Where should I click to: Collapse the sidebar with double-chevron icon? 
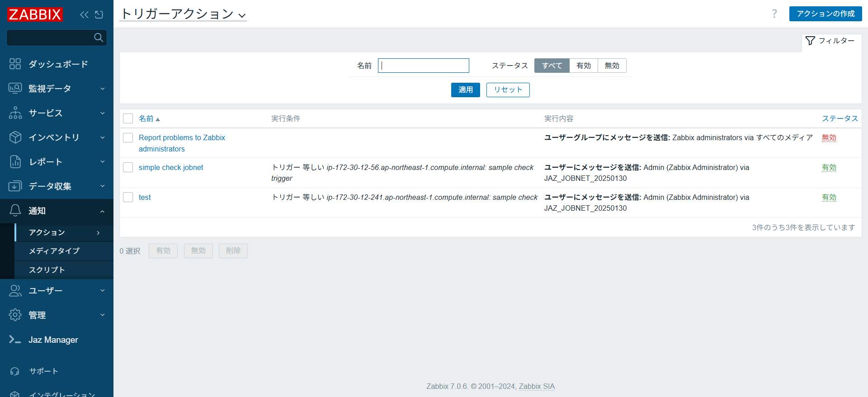tap(84, 14)
